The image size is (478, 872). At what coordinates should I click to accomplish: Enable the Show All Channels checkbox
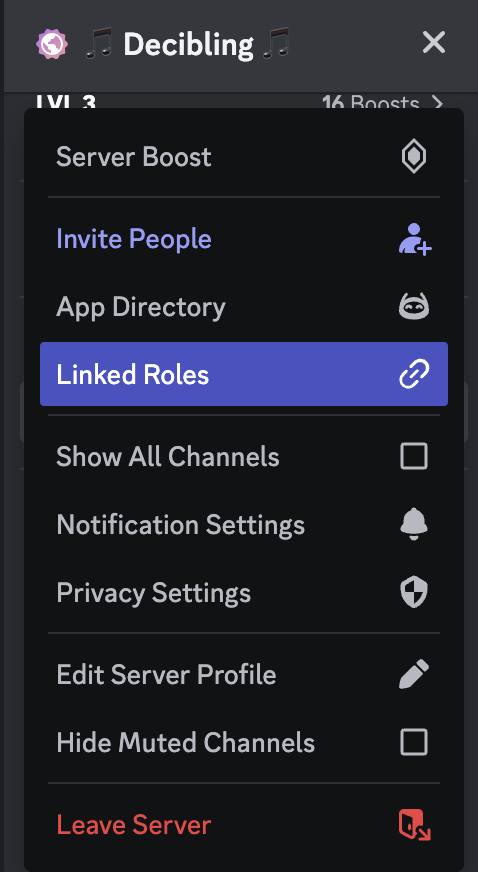click(x=414, y=457)
